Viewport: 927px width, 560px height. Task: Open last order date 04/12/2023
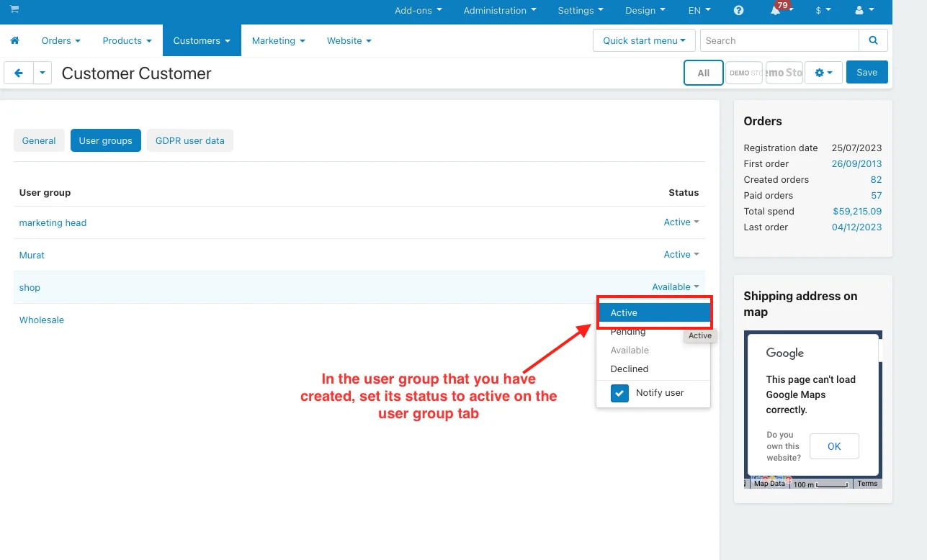pos(856,227)
